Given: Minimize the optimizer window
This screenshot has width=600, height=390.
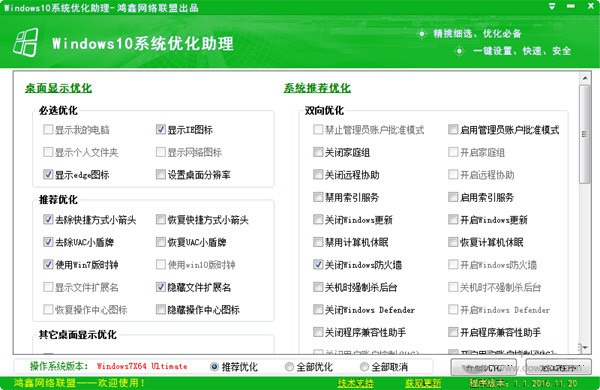Looking at the screenshot, I should tap(571, 6).
